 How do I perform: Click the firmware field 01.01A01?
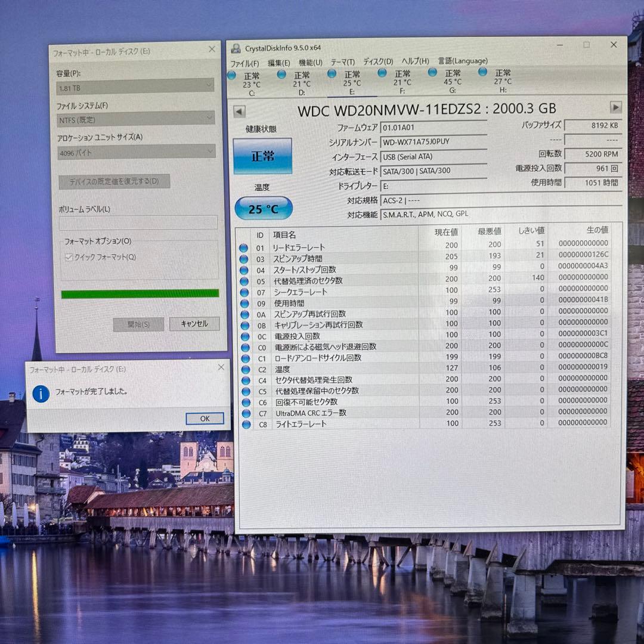coord(434,128)
